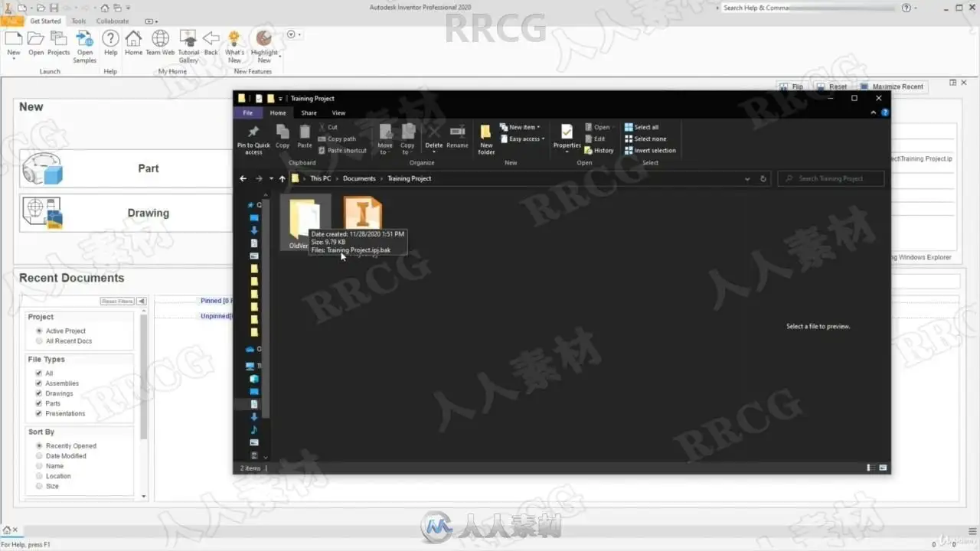Image resolution: width=980 pixels, height=551 pixels.
Task: Open the Projects icon in the Launch panel
Action: 58,38
